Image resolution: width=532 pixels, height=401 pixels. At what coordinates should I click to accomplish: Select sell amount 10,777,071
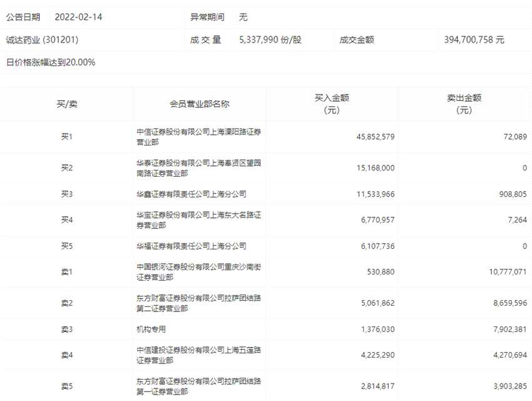pyautogui.click(x=508, y=272)
